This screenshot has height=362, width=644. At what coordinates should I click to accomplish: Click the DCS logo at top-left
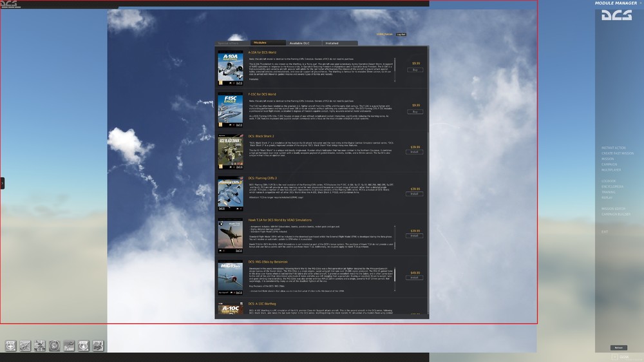pos(11,5)
